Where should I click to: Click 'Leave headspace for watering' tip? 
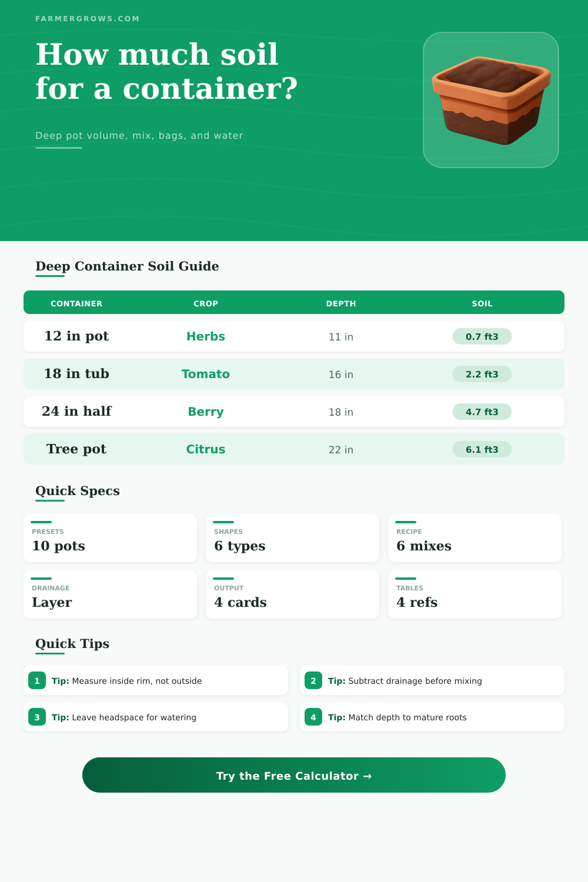click(x=156, y=717)
